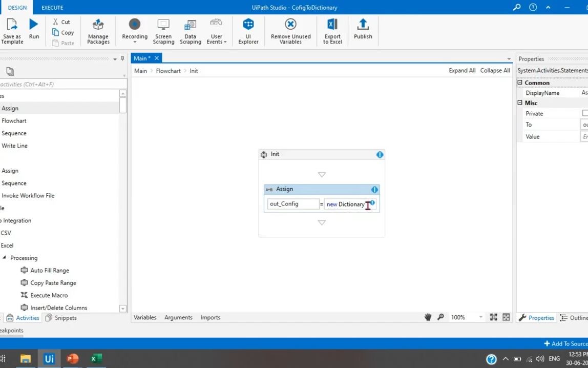Collapse the Common properties section
The height and width of the screenshot is (368, 588).
(x=520, y=83)
